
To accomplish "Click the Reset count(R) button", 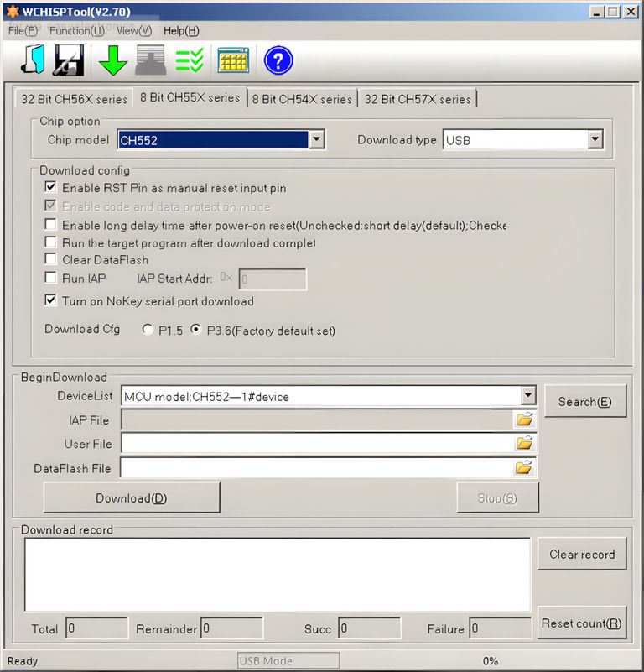I will pyautogui.click(x=581, y=623).
